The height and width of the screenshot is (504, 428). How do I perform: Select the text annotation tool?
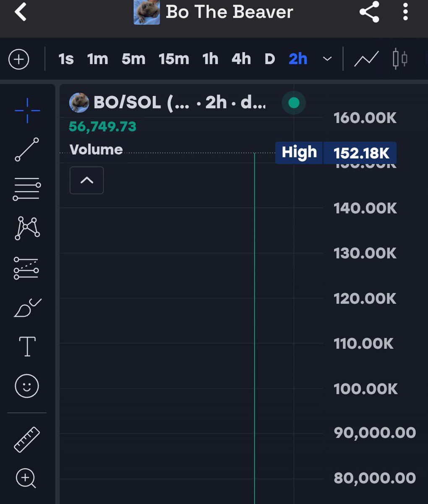point(27,346)
